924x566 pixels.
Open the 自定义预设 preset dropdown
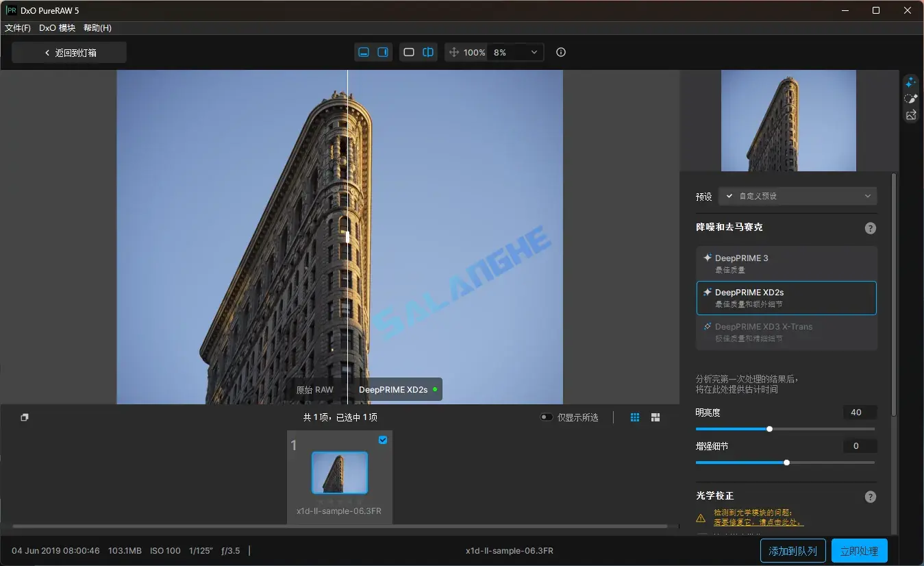[x=797, y=196]
